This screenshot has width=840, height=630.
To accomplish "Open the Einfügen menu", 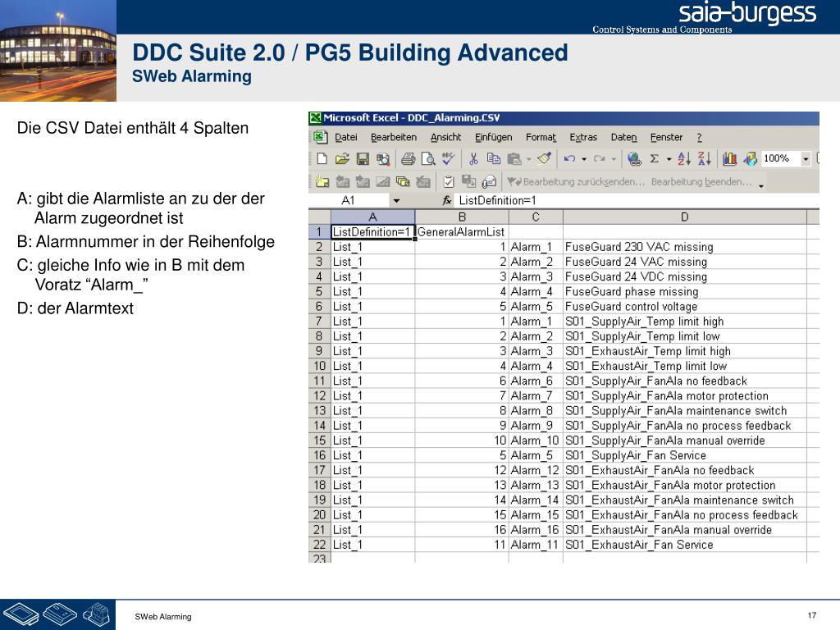I will coord(493,137).
